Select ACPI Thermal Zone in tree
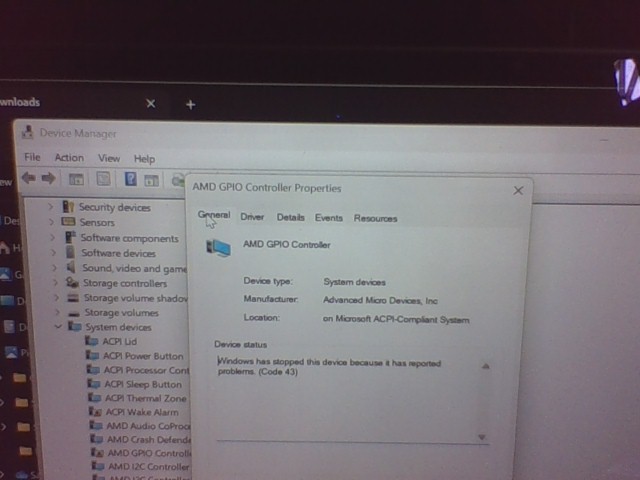 click(x=146, y=398)
